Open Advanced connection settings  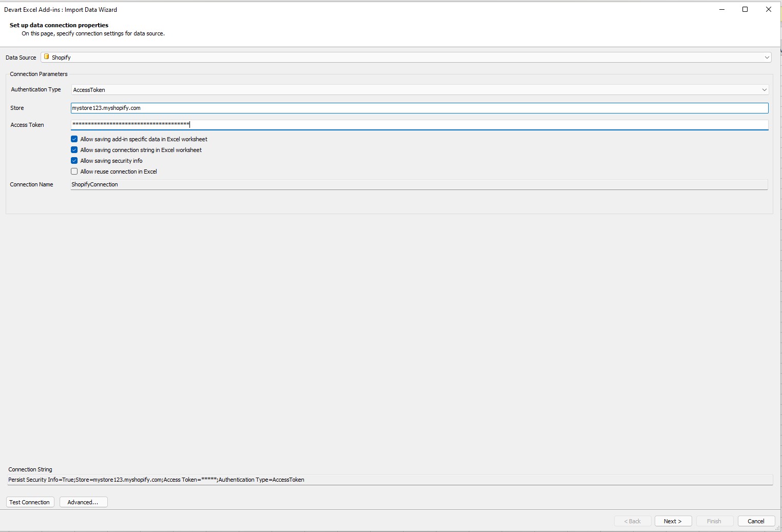(83, 502)
